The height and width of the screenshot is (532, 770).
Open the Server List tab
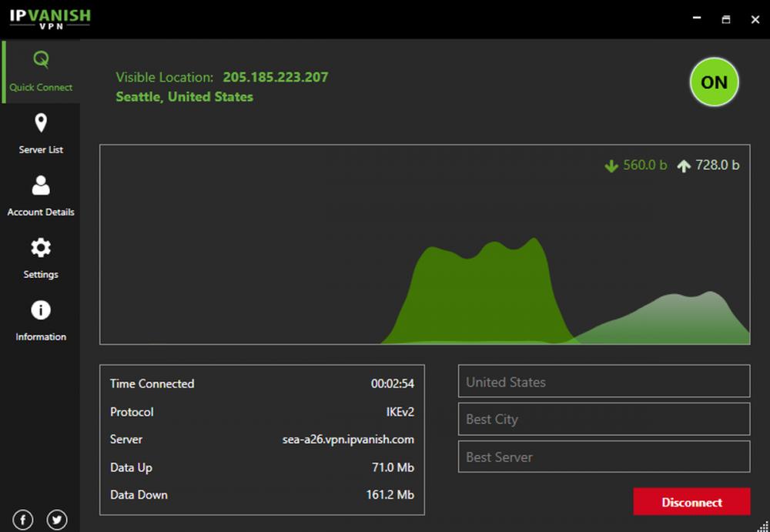(x=41, y=134)
